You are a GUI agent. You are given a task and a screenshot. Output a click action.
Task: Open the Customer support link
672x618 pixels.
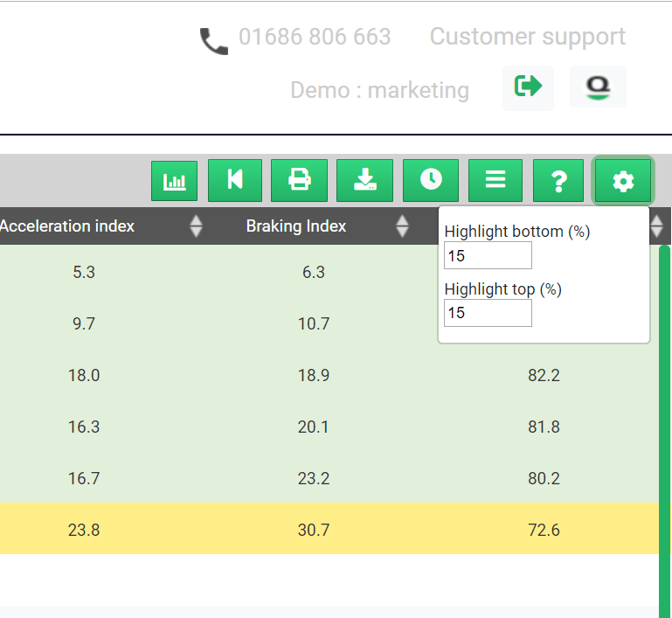528,37
